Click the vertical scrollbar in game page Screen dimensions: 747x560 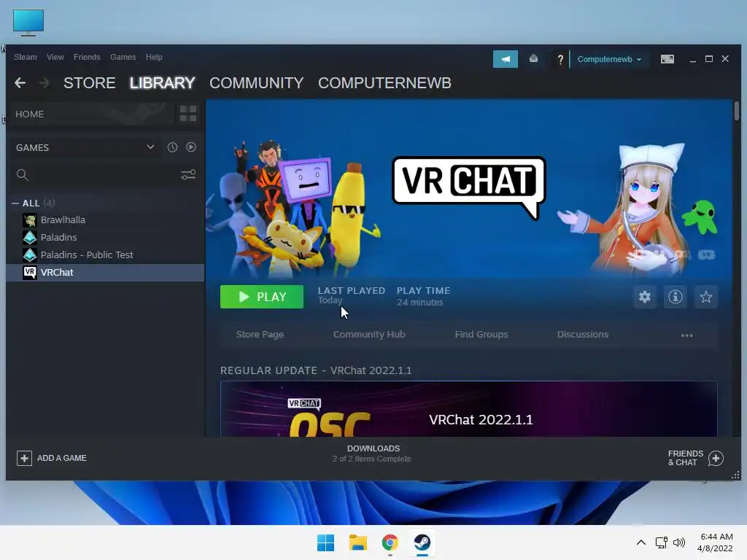737,111
